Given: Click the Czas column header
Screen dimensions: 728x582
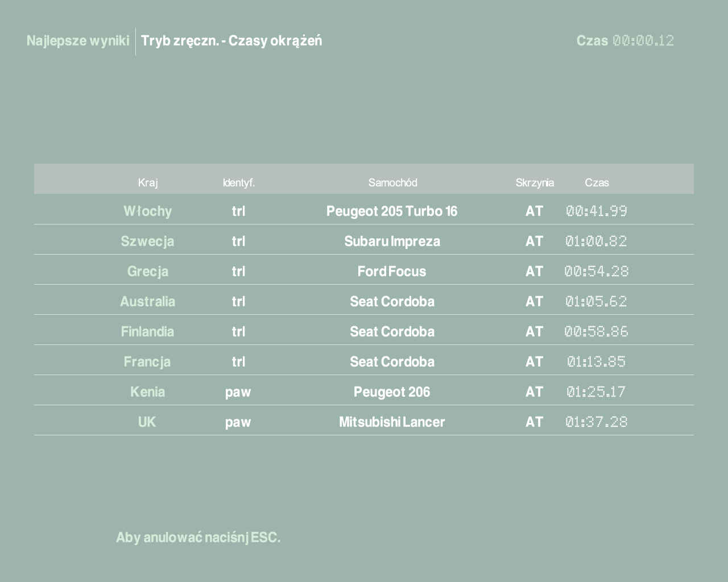Looking at the screenshot, I should [x=597, y=182].
